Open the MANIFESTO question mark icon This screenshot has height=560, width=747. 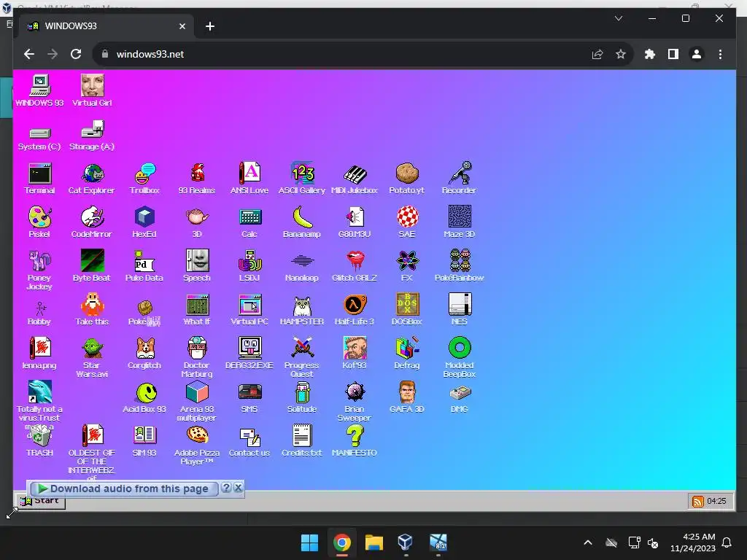[x=355, y=441]
